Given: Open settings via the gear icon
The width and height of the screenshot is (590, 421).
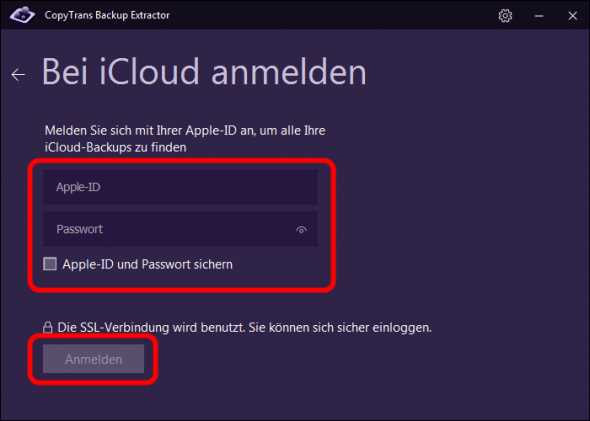Looking at the screenshot, I should pos(505,16).
